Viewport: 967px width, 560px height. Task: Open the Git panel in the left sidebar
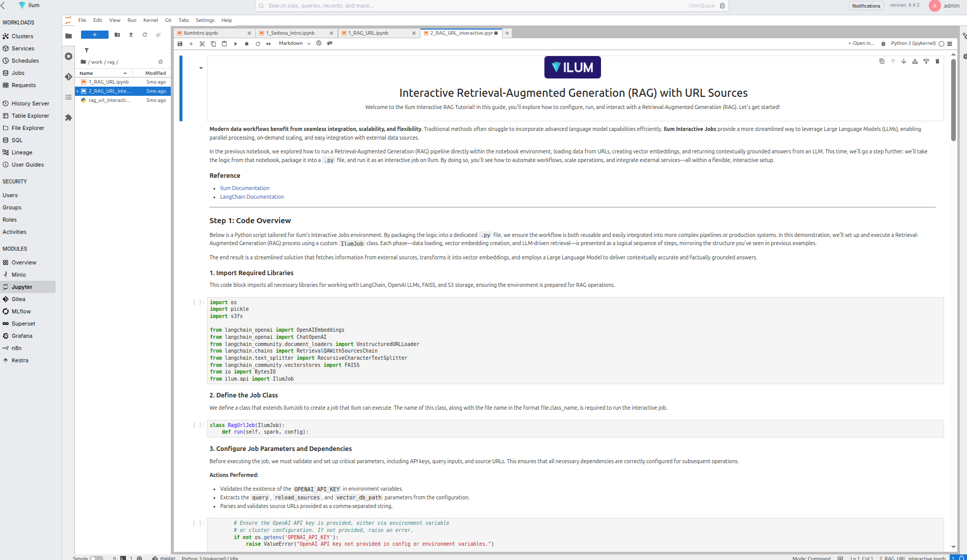(69, 77)
